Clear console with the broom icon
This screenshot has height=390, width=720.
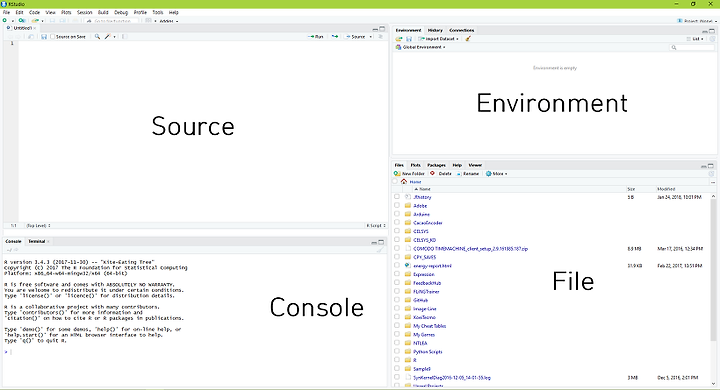tap(380, 250)
